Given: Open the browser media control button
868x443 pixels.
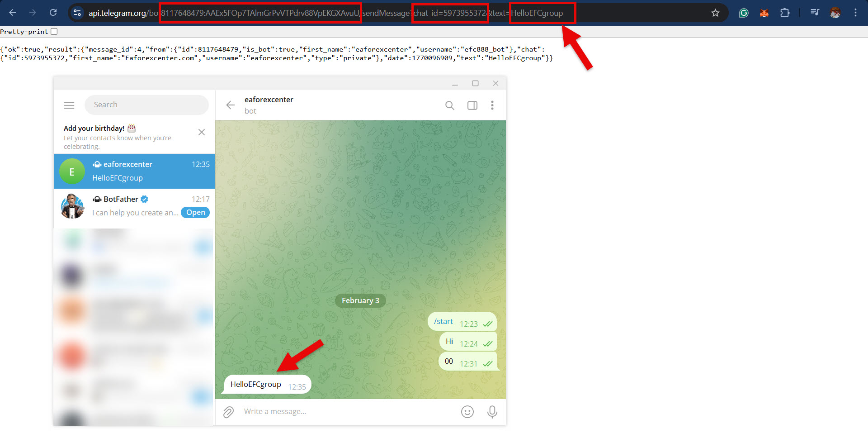Looking at the screenshot, I should (x=815, y=13).
